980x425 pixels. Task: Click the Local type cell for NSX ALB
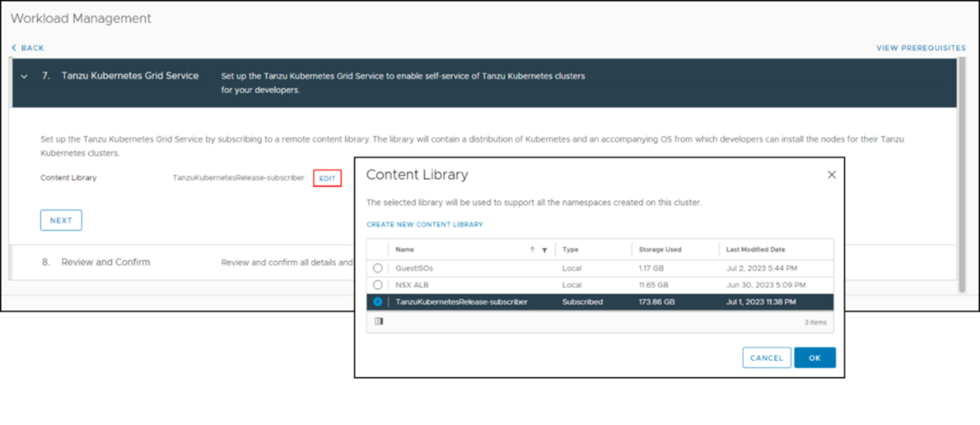click(572, 285)
